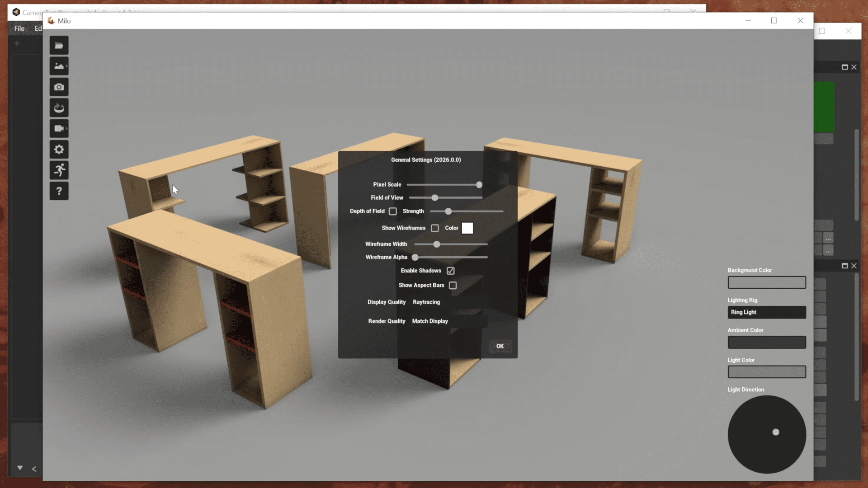Image resolution: width=868 pixels, height=488 pixels.
Task: Enable the Depth of Field checkbox
Action: click(x=392, y=211)
